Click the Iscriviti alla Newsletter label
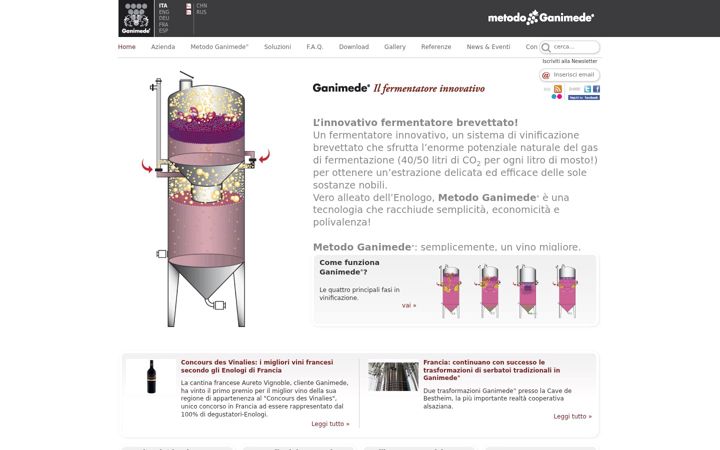 coord(569,61)
